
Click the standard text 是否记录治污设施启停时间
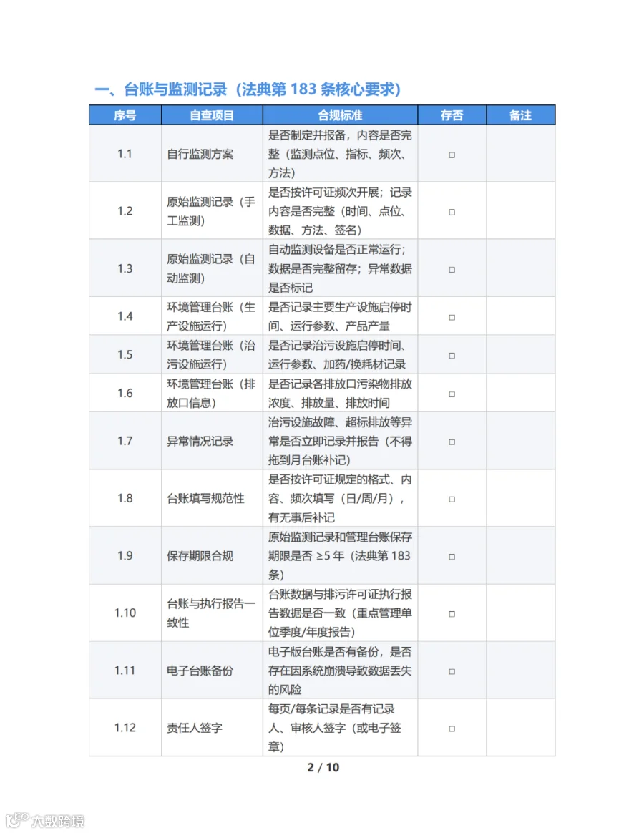[340, 354]
